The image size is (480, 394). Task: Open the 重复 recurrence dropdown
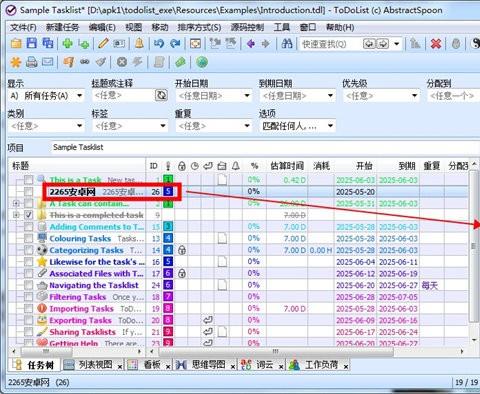click(x=247, y=126)
